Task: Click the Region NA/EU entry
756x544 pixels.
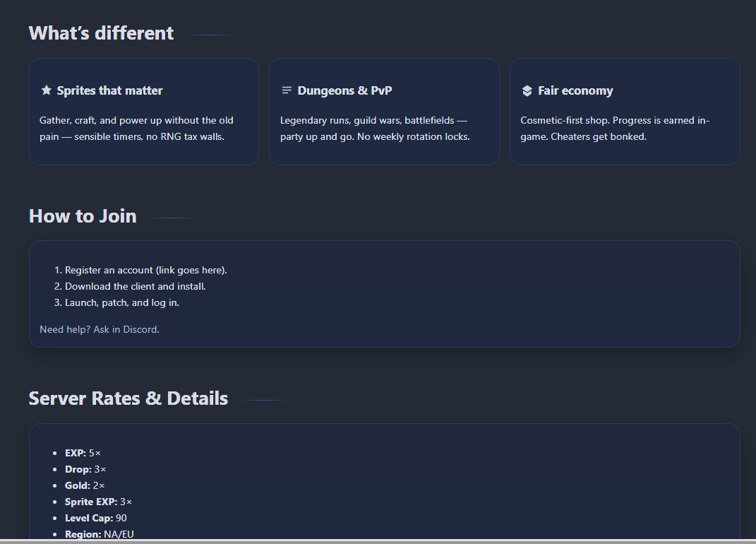Action: 99,534
